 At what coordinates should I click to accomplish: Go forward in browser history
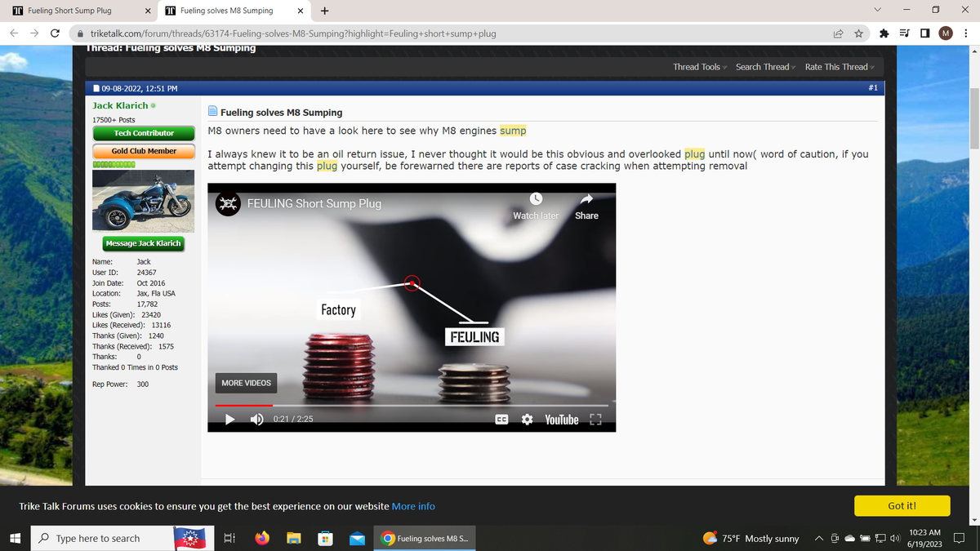tap(34, 33)
